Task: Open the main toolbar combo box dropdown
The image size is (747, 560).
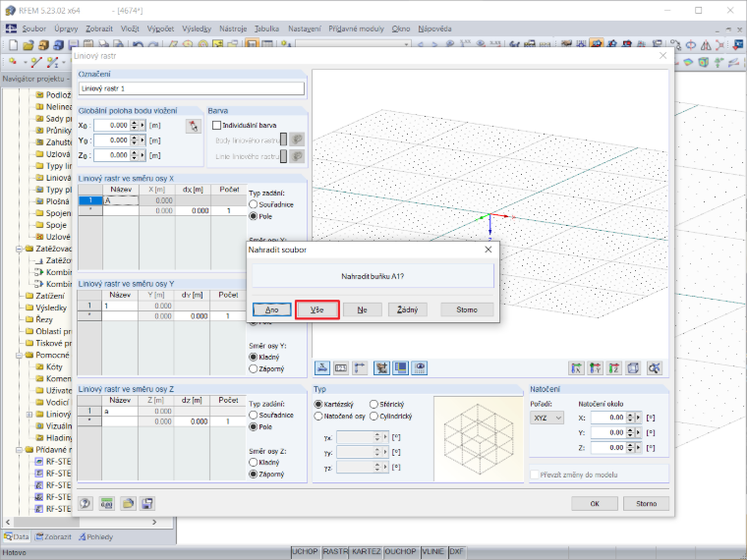Action: 406,45
